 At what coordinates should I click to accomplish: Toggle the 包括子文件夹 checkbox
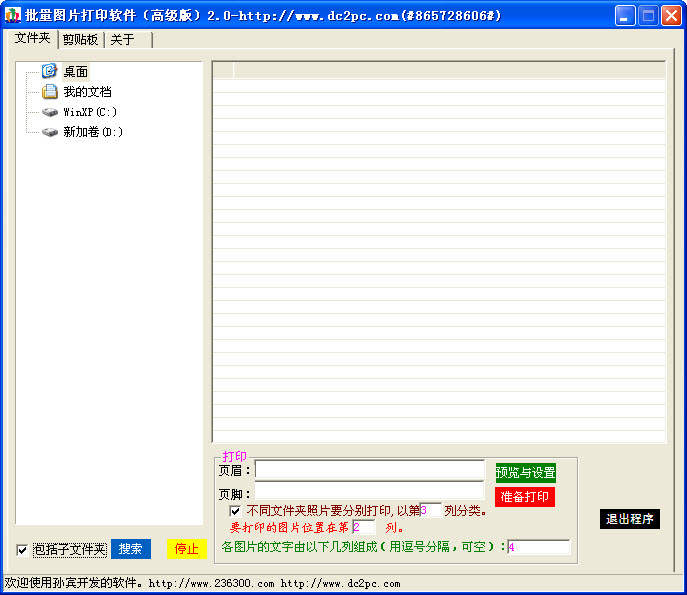tap(22, 550)
